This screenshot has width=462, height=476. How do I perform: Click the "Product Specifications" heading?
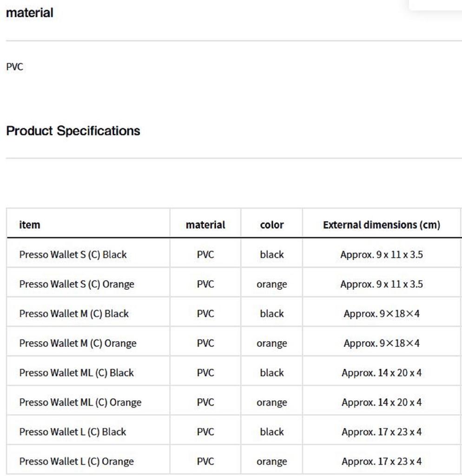(x=73, y=131)
